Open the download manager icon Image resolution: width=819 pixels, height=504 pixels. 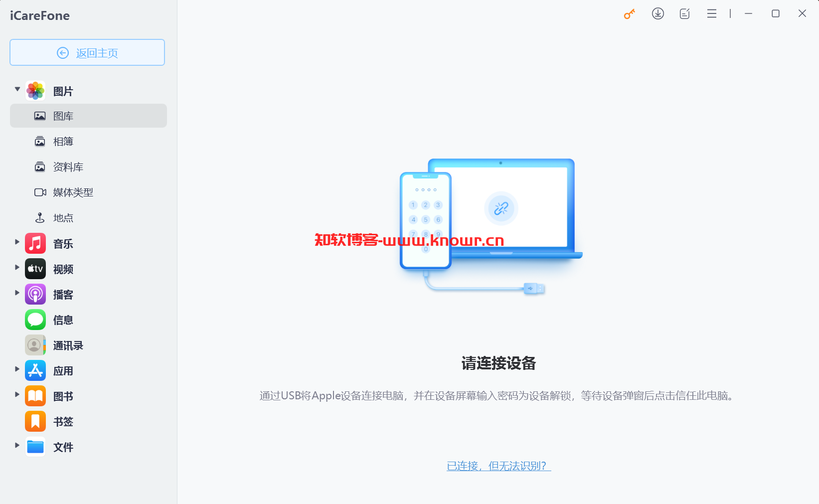click(658, 14)
